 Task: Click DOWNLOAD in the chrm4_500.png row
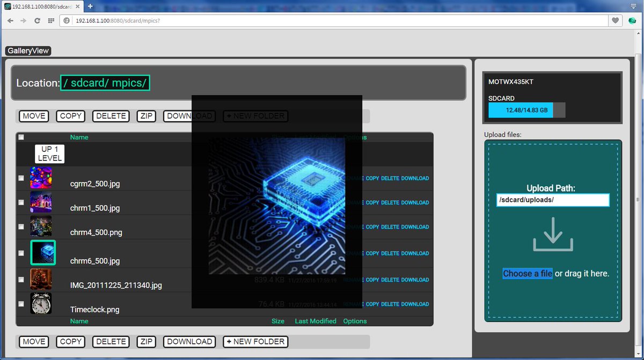click(415, 226)
